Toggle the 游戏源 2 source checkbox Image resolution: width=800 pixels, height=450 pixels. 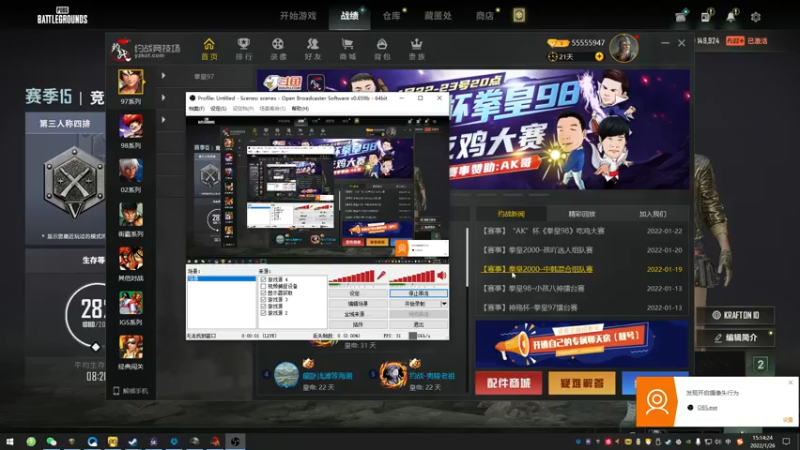[x=263, y=313]
